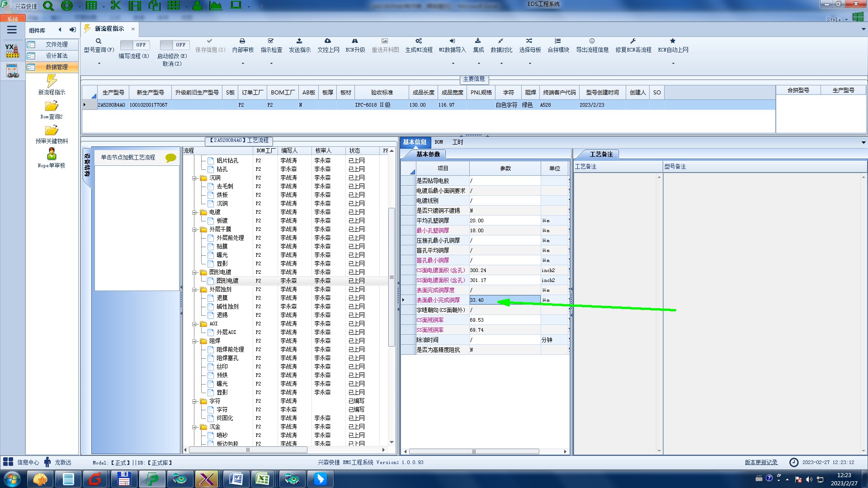
Task: Toggle the 编写流程 OFF switch
Action: coord(134,45)
